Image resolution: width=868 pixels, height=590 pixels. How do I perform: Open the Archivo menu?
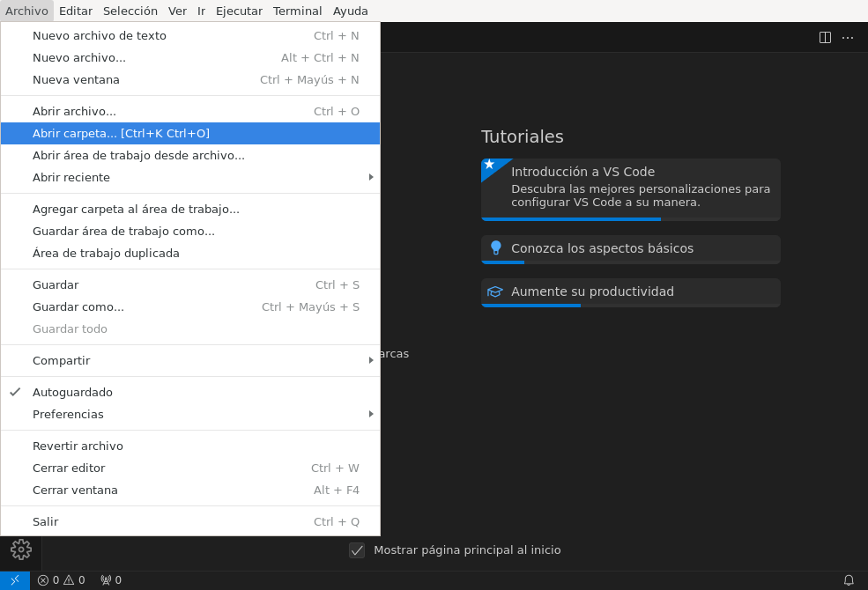[26, 11]
